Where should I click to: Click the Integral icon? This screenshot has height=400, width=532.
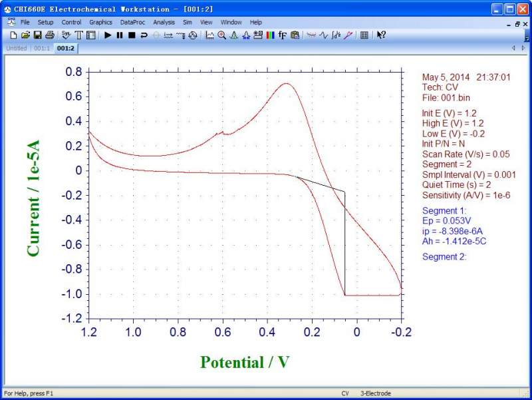[x=336, y=35]
